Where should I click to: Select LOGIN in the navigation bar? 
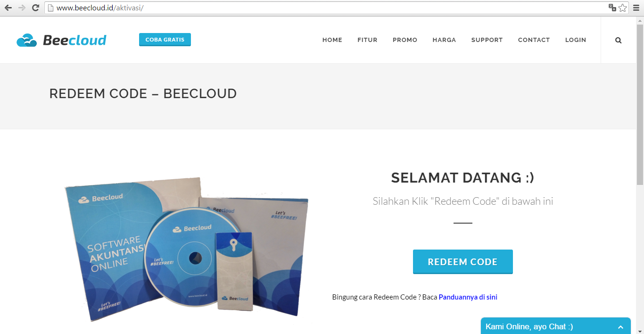[576, 40]
